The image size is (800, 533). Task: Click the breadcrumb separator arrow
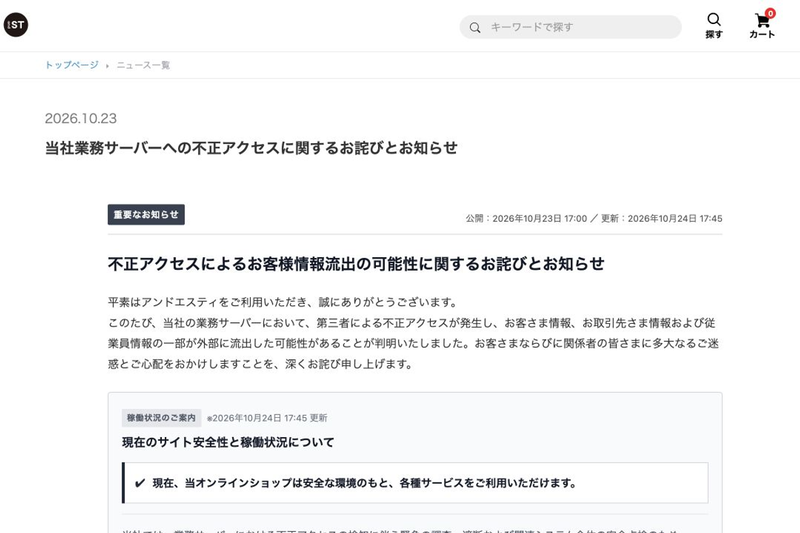tap(107, 65)
